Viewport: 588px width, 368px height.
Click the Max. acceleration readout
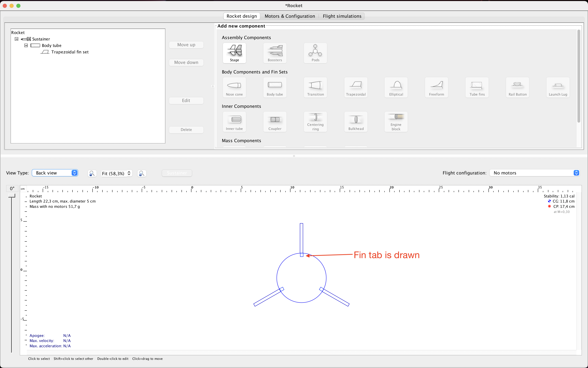[x=50, y=346]
